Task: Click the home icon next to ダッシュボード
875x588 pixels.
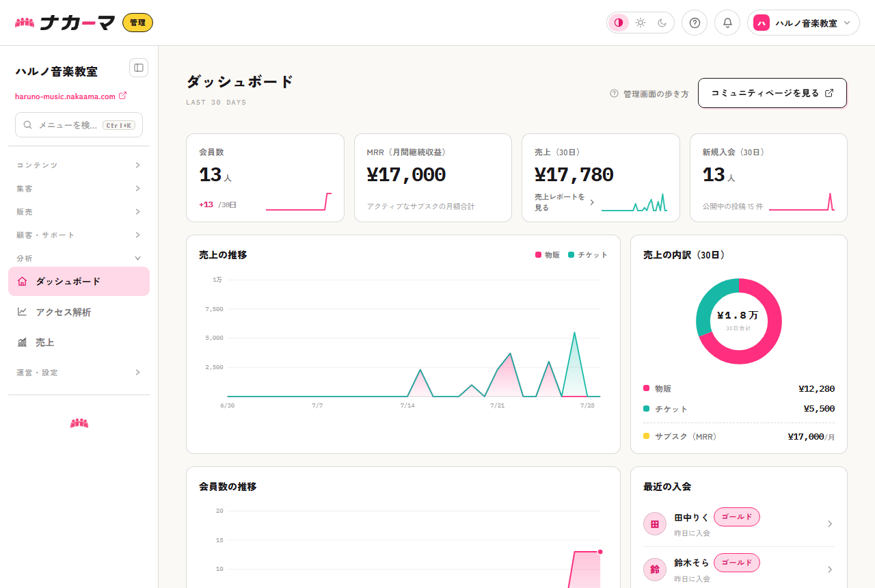Action: [x=22, y=281]
